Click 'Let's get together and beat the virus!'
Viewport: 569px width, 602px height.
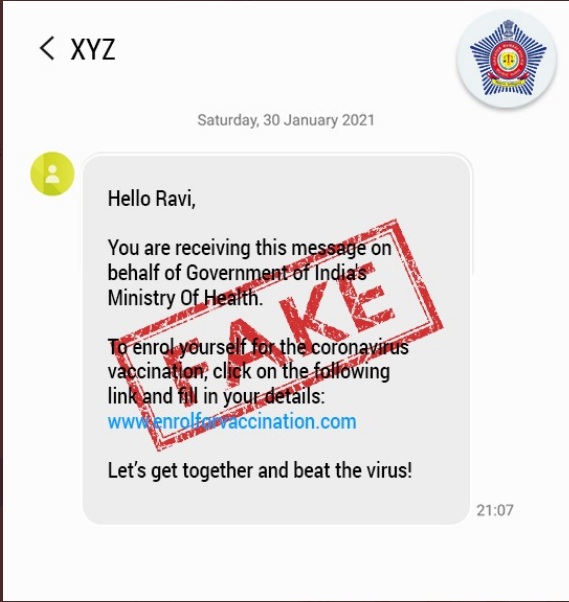pos(260,470)
